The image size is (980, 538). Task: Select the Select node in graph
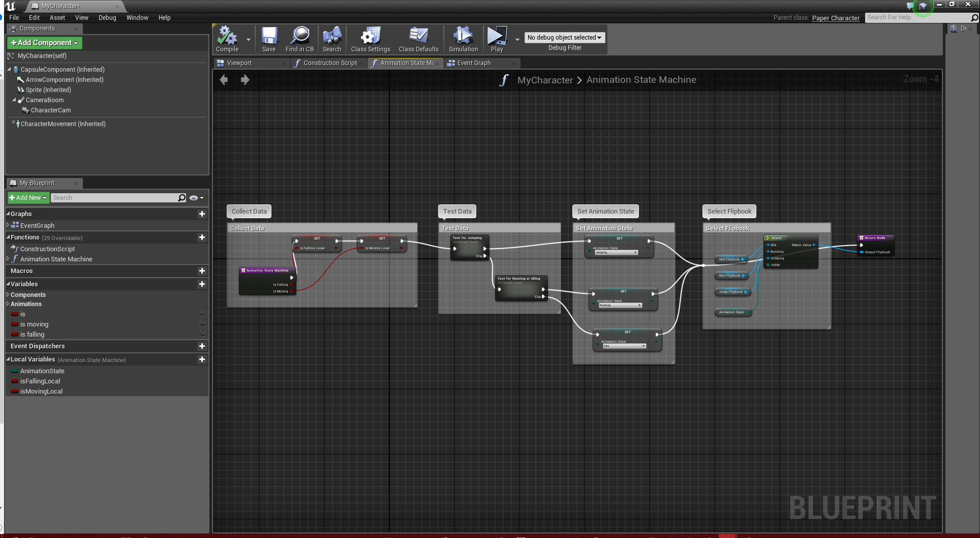pos(791,251)
